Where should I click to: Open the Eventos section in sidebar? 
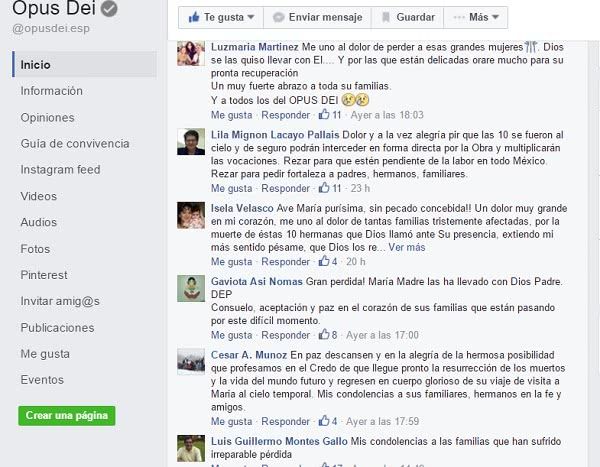point(42,380)
